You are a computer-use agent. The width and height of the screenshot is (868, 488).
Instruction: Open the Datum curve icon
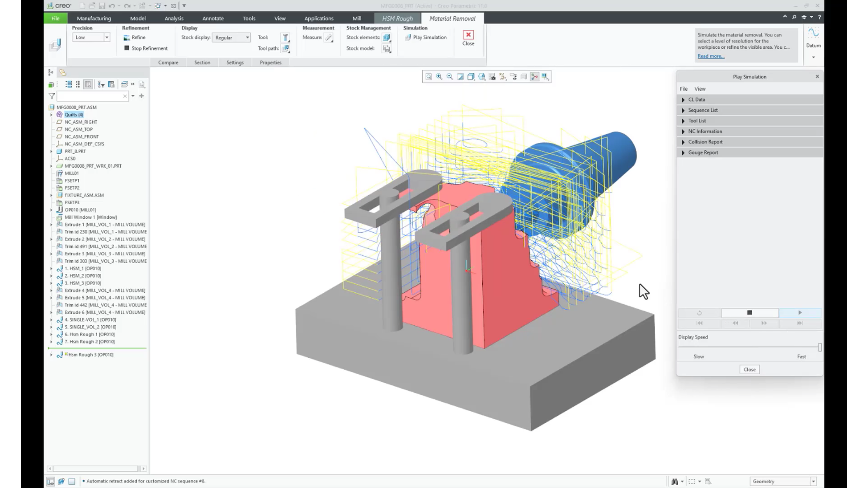813,33
